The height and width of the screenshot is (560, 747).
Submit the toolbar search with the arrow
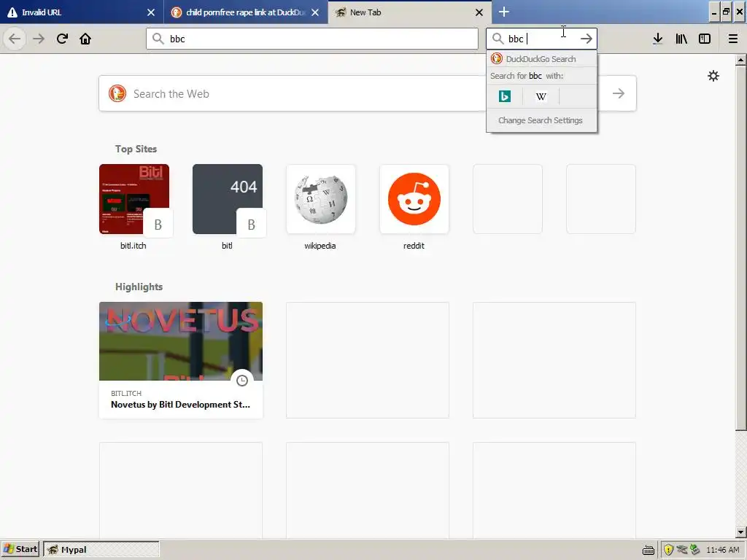point(587,39)
